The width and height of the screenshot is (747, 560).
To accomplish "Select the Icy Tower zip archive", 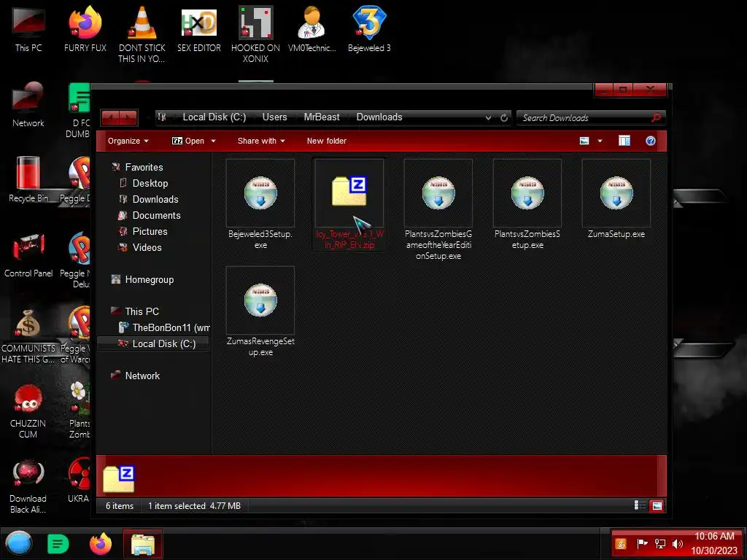I will [x=349, y=205].
